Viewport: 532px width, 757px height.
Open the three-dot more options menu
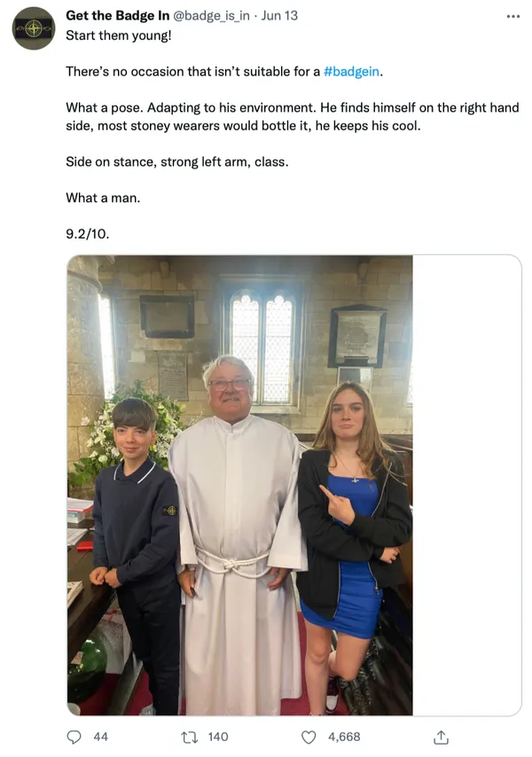tap(512, 16)
